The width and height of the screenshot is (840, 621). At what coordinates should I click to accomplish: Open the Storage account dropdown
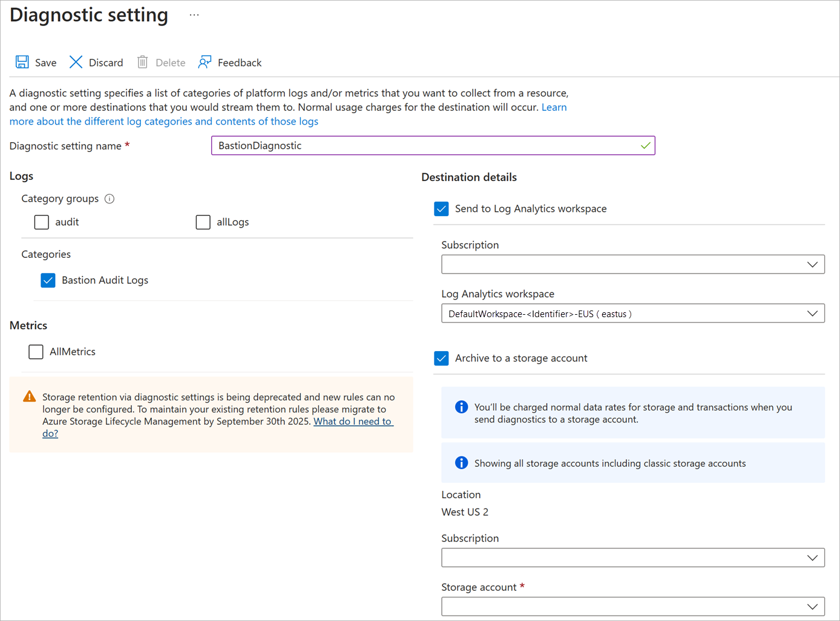[x=633, y=606]
